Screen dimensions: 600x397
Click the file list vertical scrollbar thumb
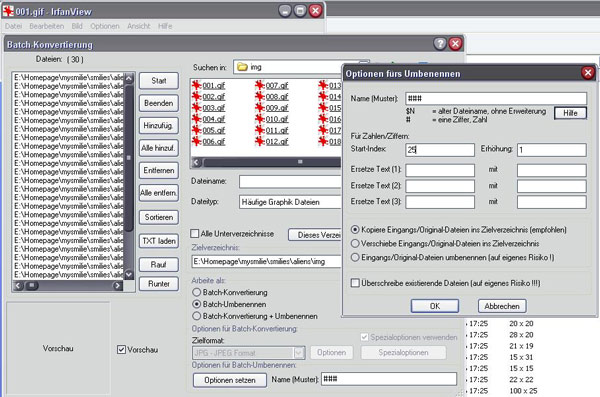(129, 158)
